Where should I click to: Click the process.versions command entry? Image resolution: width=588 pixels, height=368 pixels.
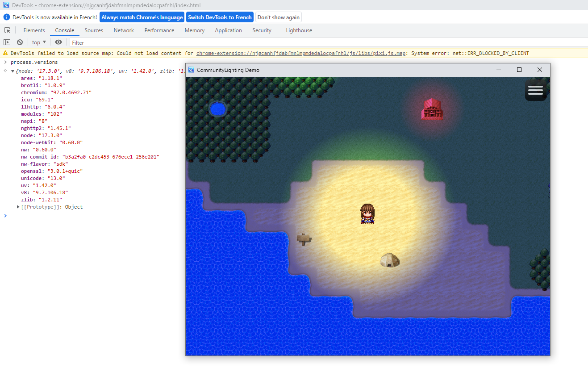[34, 62]
